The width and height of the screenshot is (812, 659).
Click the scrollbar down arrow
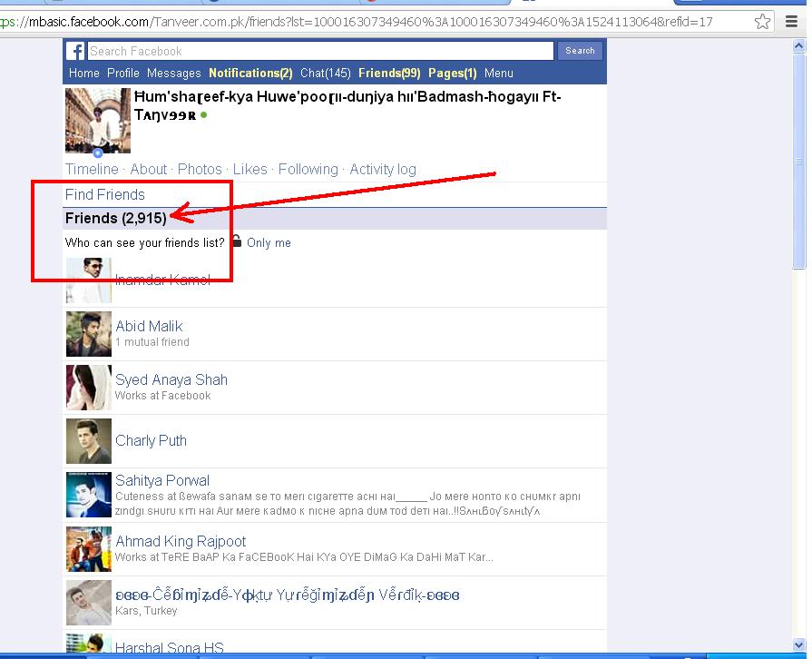[799, 645]
